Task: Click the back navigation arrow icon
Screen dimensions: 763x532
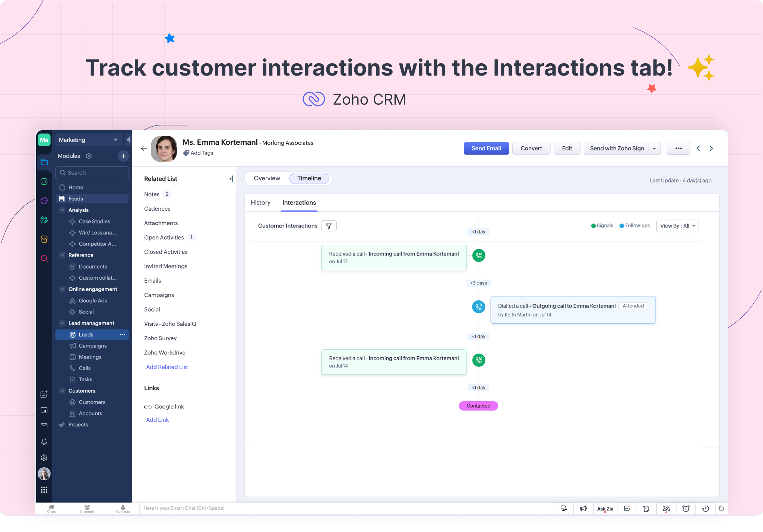Action: pyautogui.click(x=144, y=149)
